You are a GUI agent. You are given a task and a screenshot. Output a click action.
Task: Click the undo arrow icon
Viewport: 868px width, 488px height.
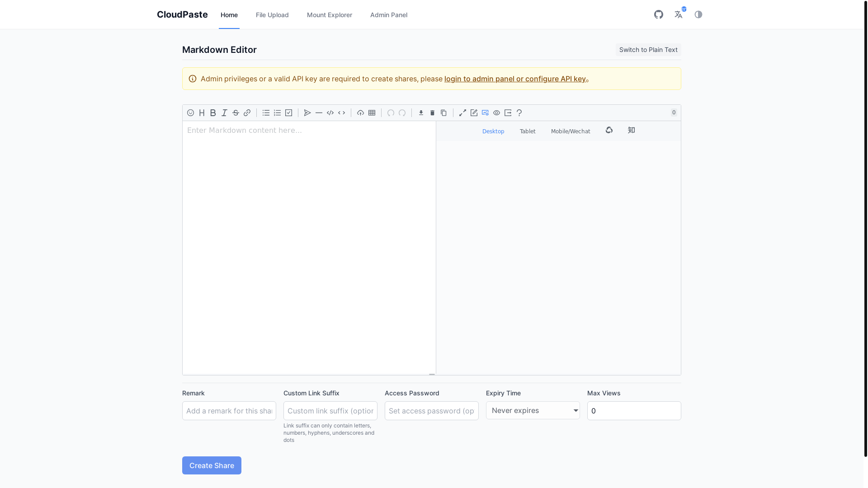[x=391, y=113]
